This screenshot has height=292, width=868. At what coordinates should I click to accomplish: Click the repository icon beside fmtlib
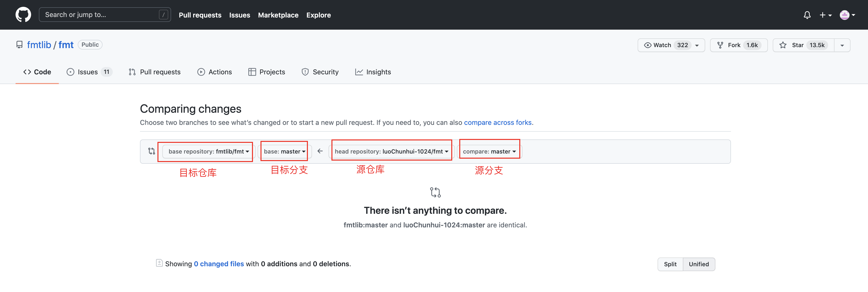19,45
